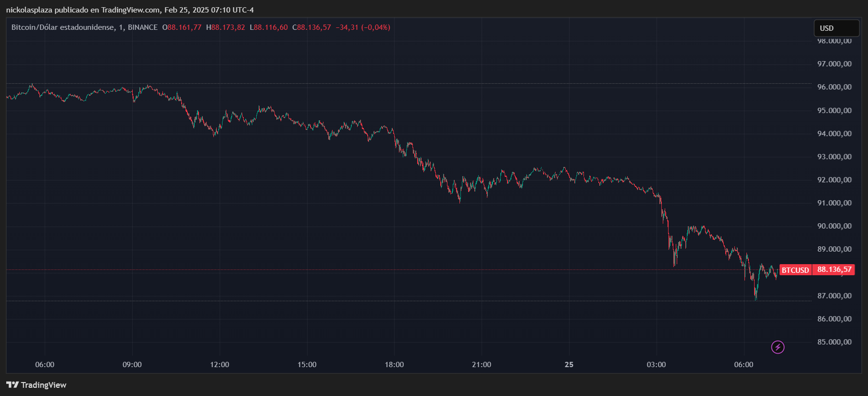Click the 92.000,00 price axis label
868x396 pixels.
coord(834,180)
